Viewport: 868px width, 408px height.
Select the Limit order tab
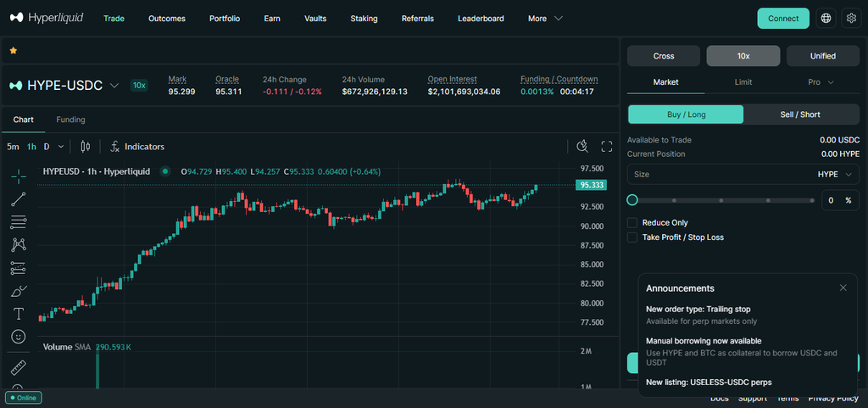click(x=743, y=82)
